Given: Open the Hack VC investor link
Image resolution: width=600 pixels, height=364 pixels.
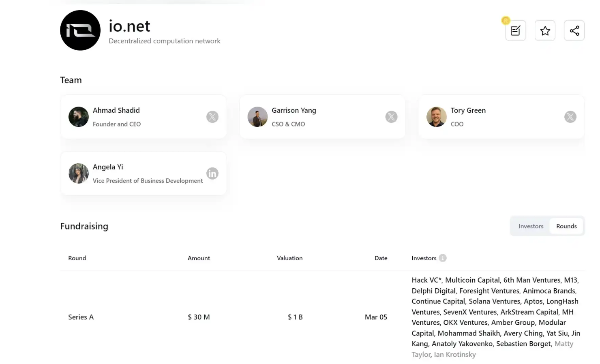Looking at the screenshot, I should coord(425,280).
